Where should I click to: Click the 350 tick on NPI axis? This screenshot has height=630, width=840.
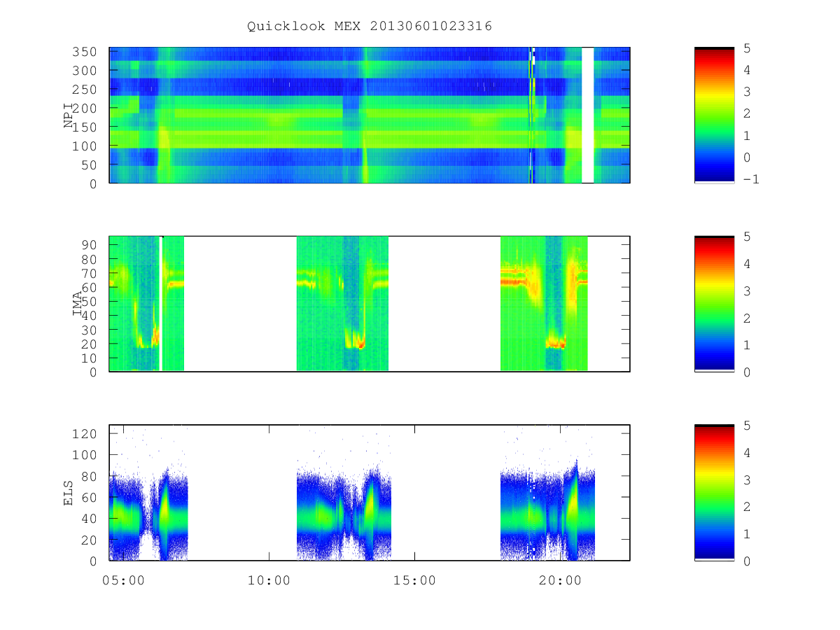pyautogui.click(x=86, y=52)
